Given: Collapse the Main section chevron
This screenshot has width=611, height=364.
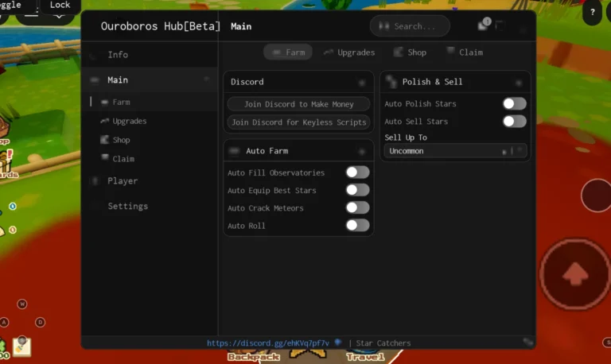Looking at the screenshot, I should tap(207, 79).
